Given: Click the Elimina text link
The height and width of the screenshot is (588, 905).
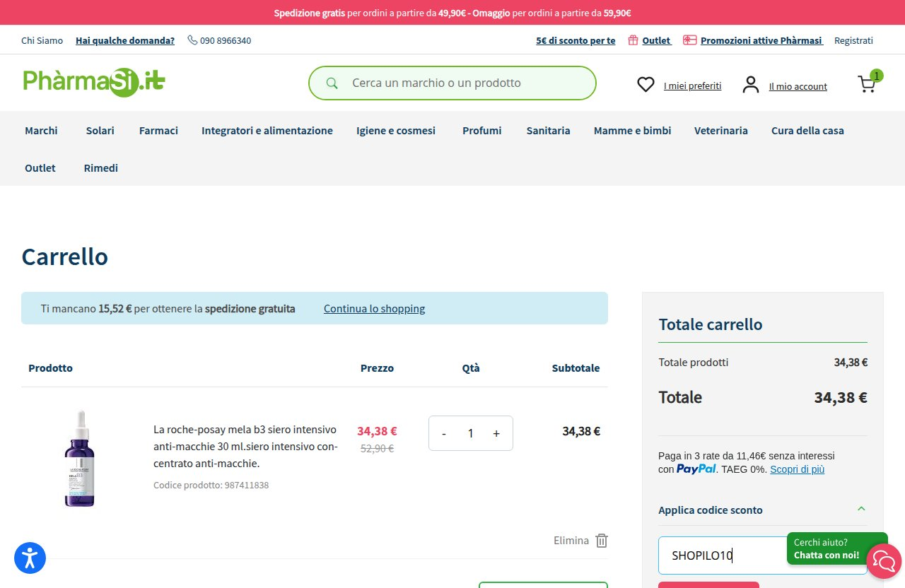Looking at the screenshot, I should (571, 540).
